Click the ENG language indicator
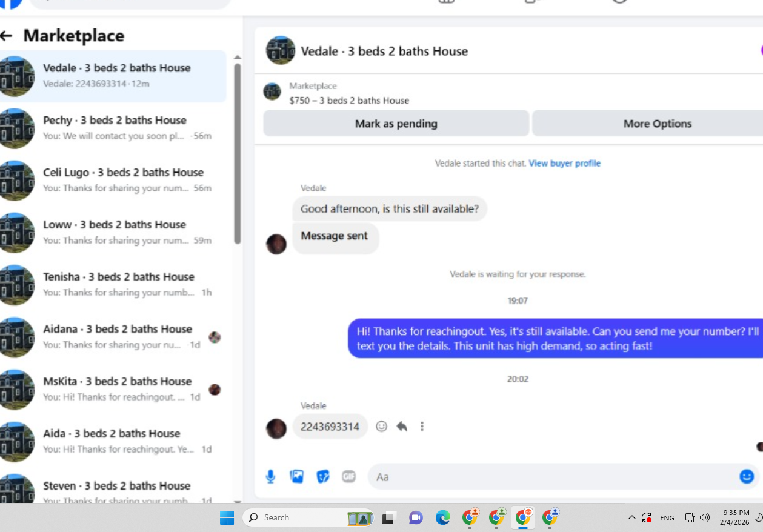 coord(667,518)
